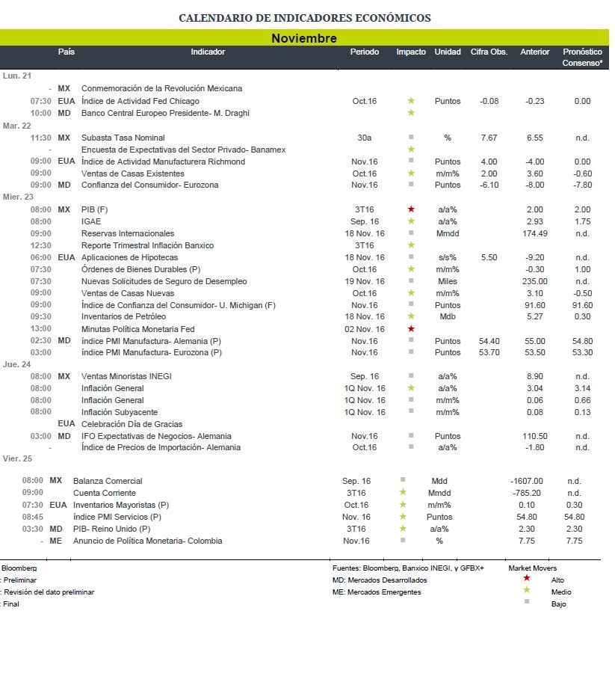Select Anuncio de Política Monetaria- Colombia
This screenshot has width=615, height=700.
(148, 541)
